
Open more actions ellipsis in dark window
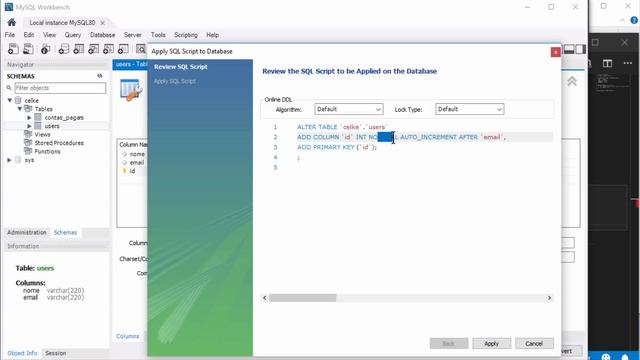(628, 63)
